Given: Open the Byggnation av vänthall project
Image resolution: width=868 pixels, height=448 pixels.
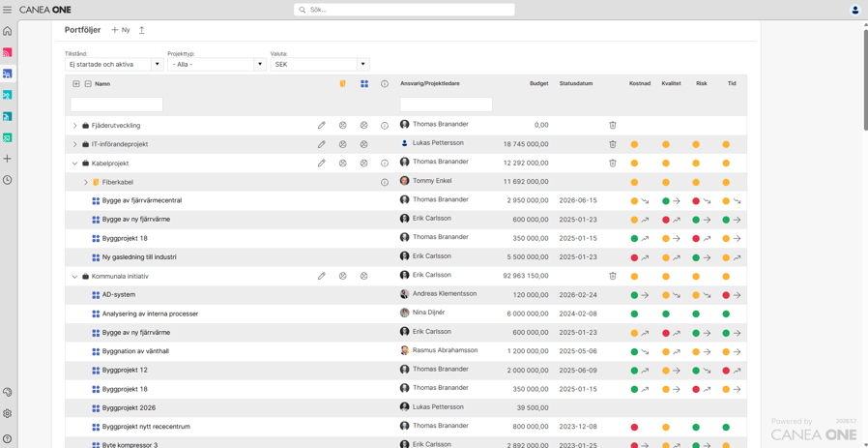Looking at the screenshot, I should pyautogui.click(x=136, y=351).
